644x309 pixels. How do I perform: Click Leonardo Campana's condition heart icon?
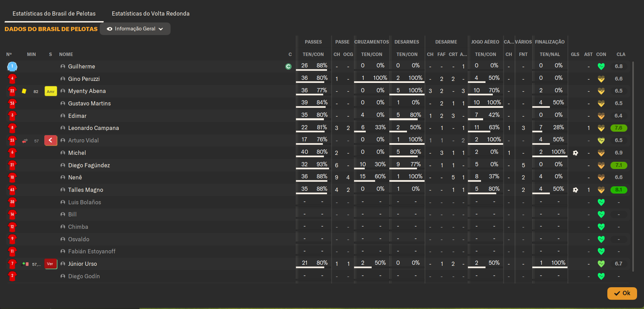tap(601, 128)
